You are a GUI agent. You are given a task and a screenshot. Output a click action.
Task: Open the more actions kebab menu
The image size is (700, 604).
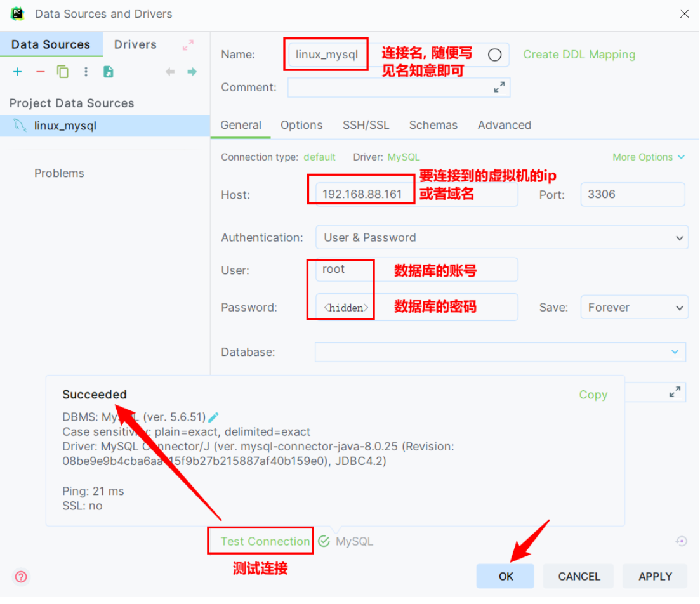(x=86, y=72)
